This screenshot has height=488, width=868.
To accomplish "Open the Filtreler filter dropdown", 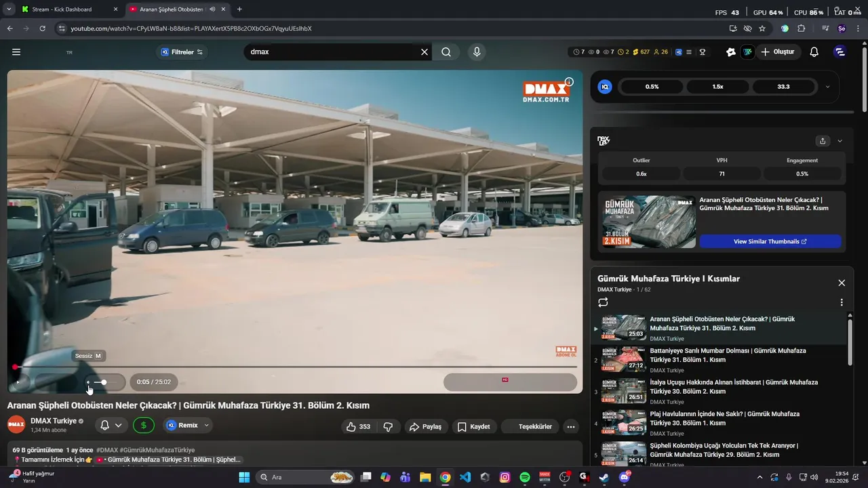I will [182, 52].
